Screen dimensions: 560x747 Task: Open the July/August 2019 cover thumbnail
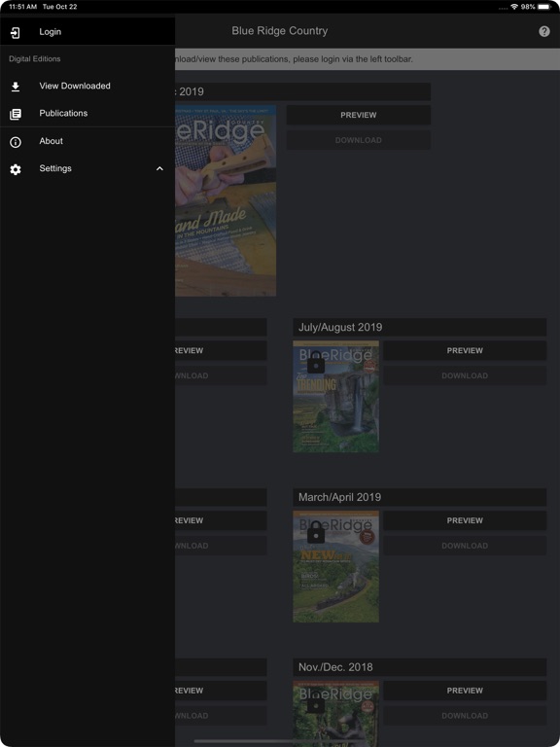click(335, 397)
